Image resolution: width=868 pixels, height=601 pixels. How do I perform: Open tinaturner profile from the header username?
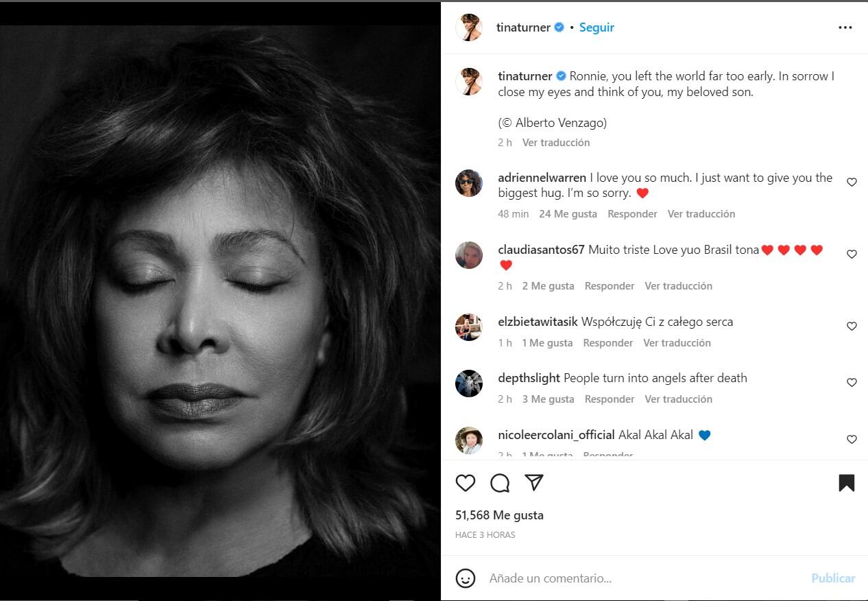523,27
